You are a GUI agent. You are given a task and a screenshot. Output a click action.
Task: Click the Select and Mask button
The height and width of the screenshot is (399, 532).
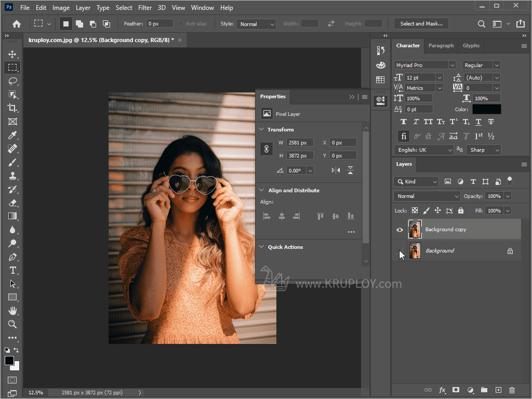pyautogui.click(x=421, y=24)
